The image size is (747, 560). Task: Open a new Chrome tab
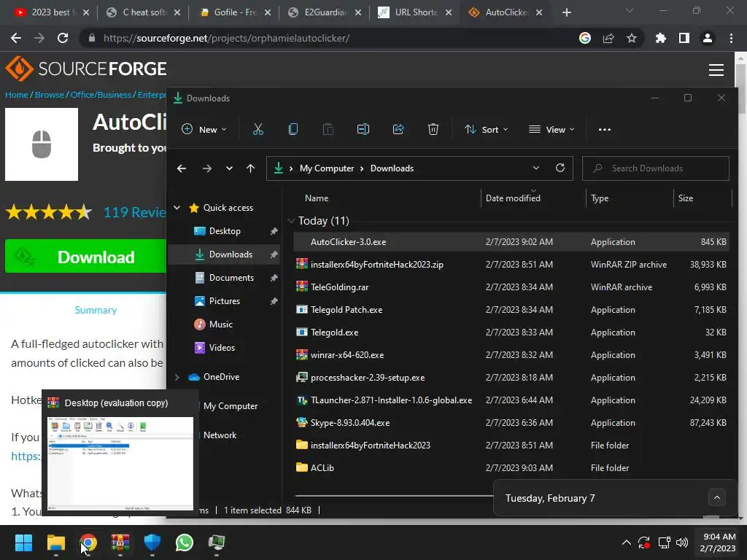point(566,12)
